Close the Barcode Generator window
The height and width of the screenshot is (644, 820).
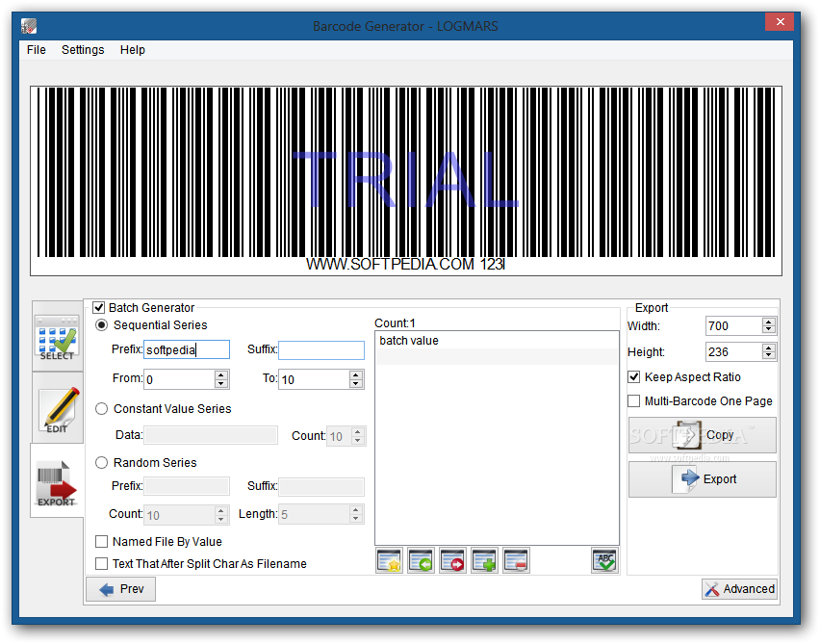point(780,22)
